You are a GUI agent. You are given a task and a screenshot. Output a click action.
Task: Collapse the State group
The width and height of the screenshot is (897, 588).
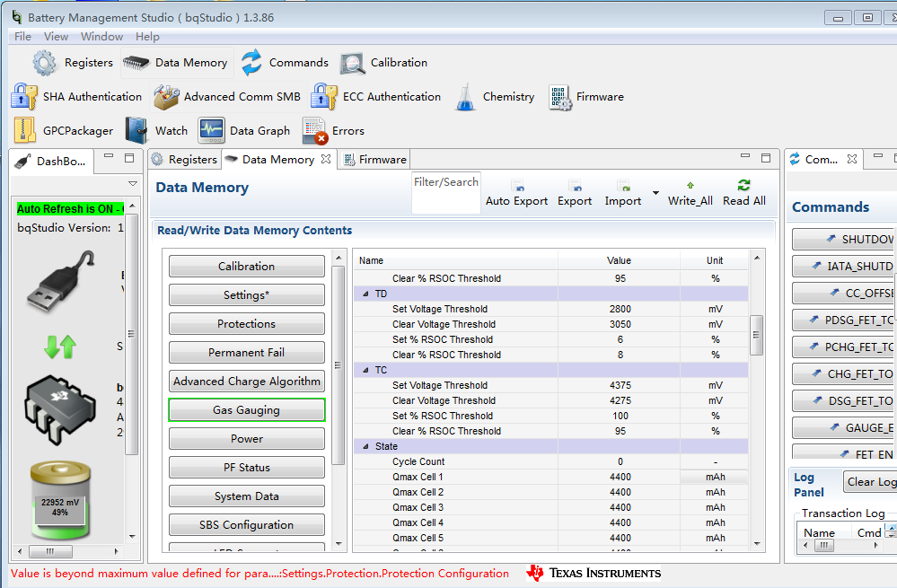click(365, 447)
